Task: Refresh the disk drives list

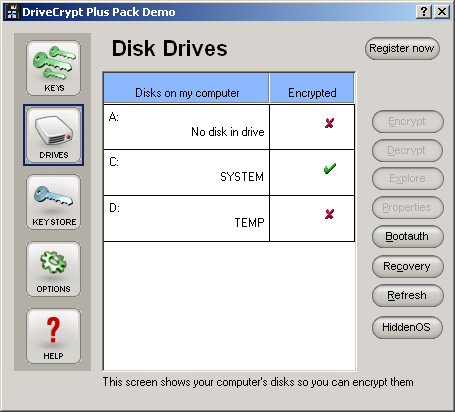Action: 407,295
